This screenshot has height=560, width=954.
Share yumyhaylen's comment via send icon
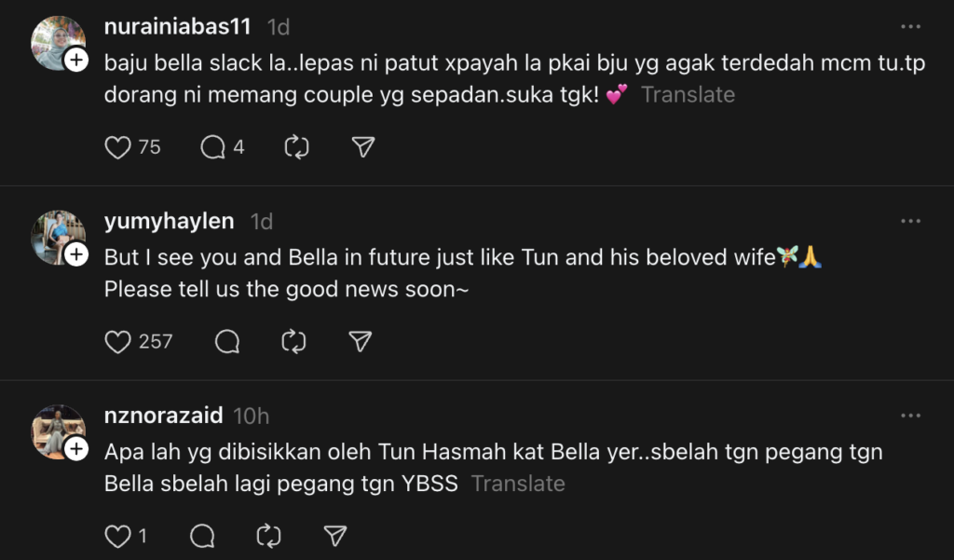[x=360, y=342]
